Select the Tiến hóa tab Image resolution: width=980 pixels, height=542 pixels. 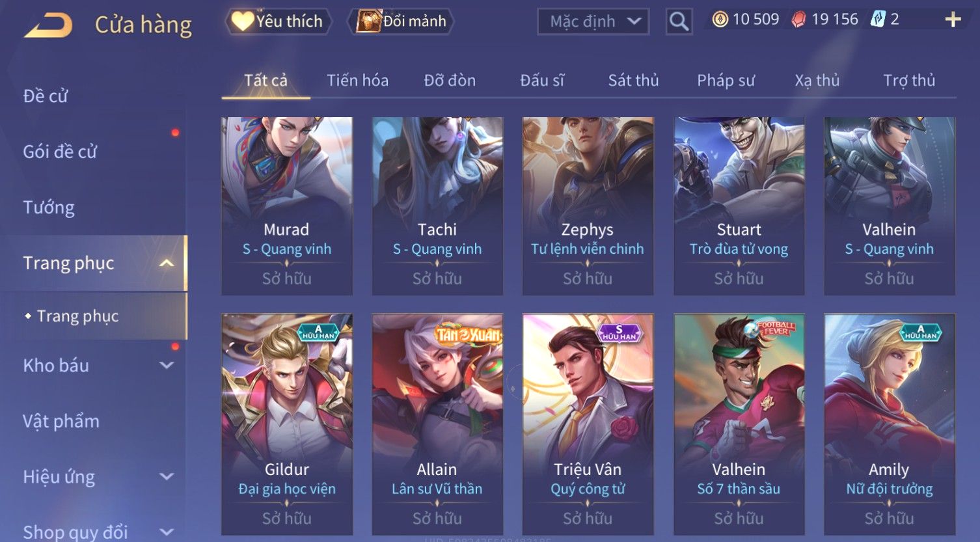[357, 81]
